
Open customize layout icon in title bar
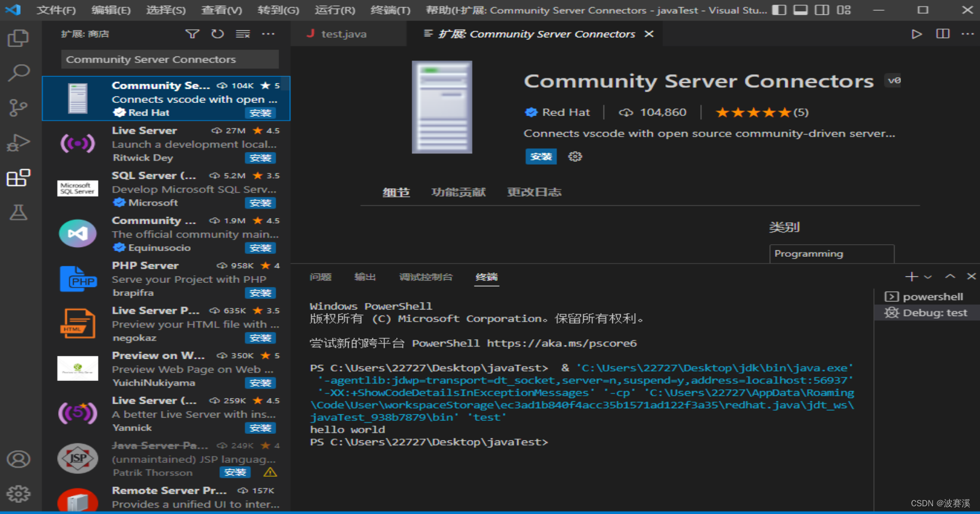point(844,10)
